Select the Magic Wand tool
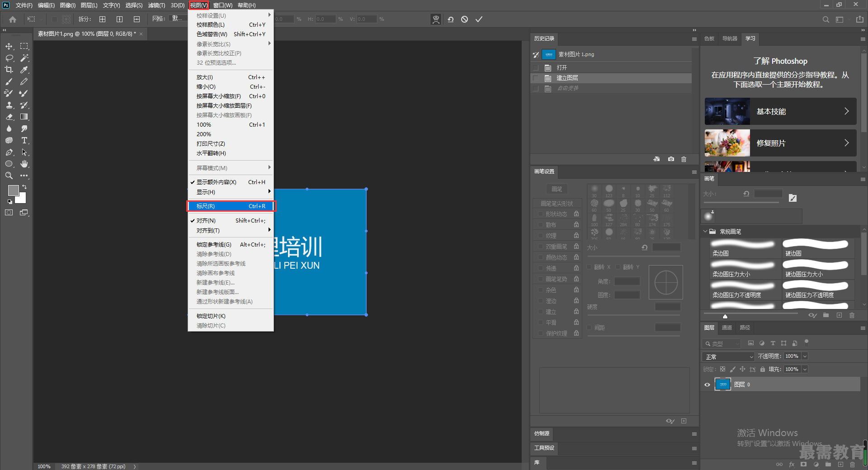The height and width of the screenshot is (470, 868). point(24,58)
